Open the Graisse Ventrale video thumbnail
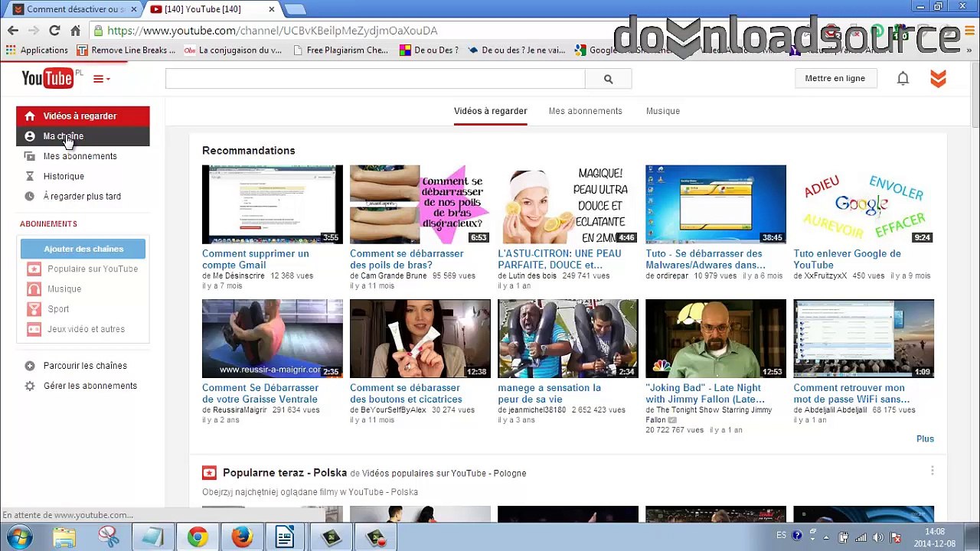 click(272, 338)
